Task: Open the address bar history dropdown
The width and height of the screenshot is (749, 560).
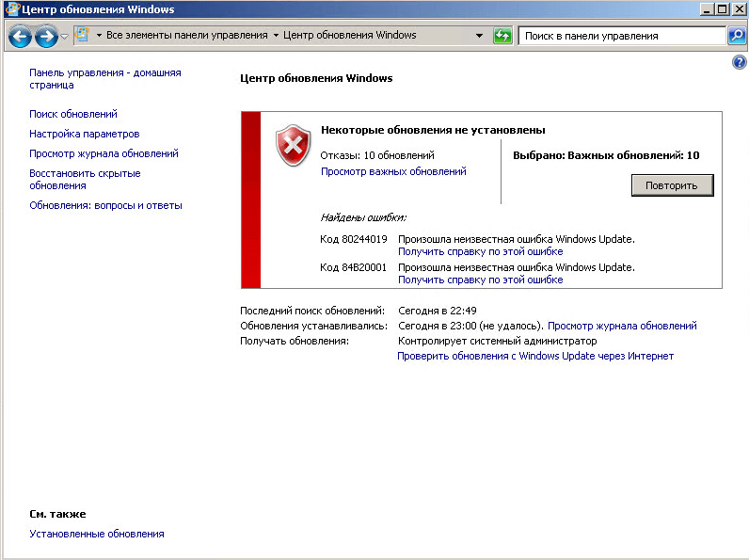Action: [x=479, y=36]
